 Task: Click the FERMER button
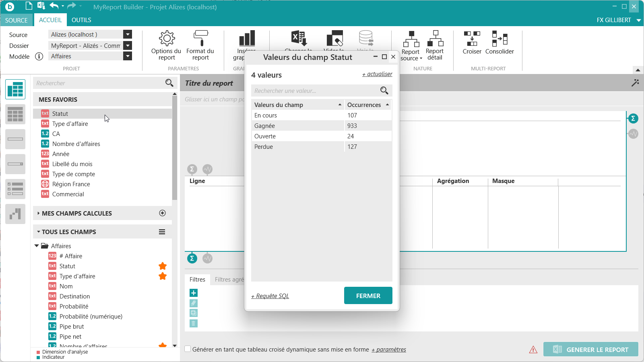(x=368, y=296)
